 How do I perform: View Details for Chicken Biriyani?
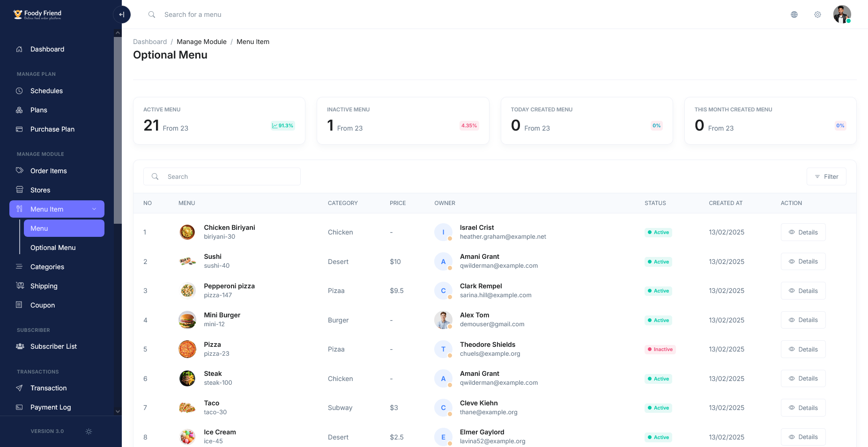[x=803, y=232]
